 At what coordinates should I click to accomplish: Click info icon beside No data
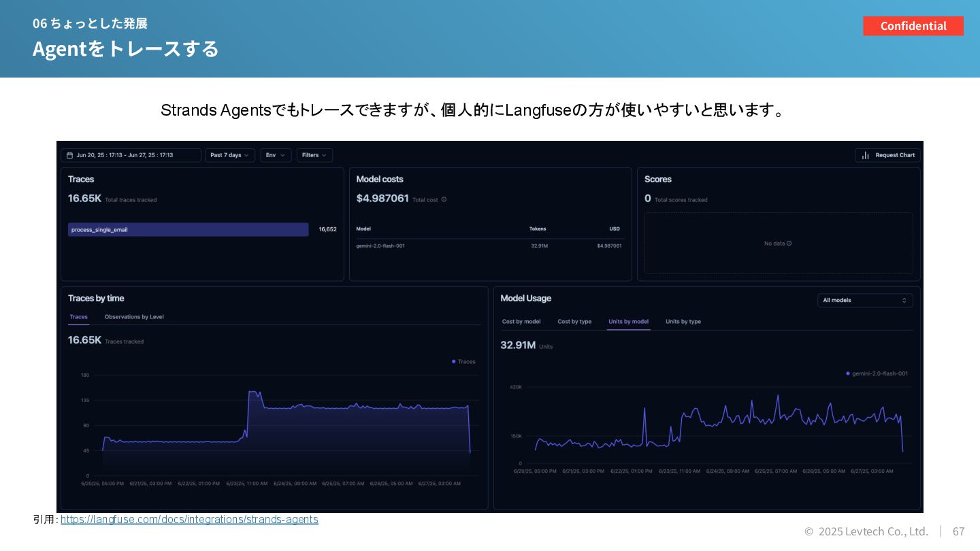pyautogui.click(x=789, y=243)
